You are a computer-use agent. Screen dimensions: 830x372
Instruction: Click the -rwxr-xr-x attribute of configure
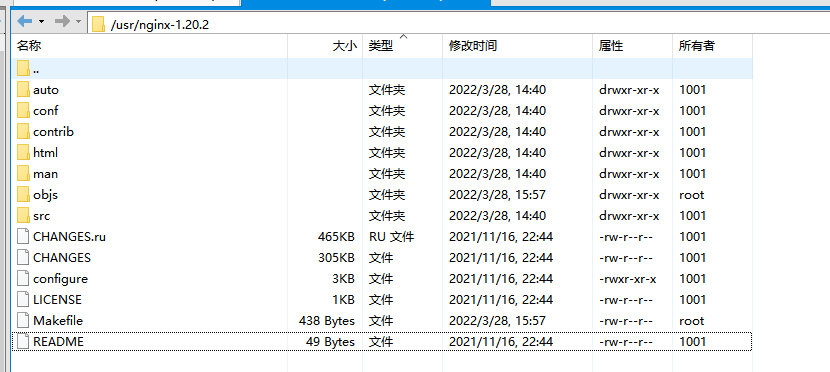(628, 279)
